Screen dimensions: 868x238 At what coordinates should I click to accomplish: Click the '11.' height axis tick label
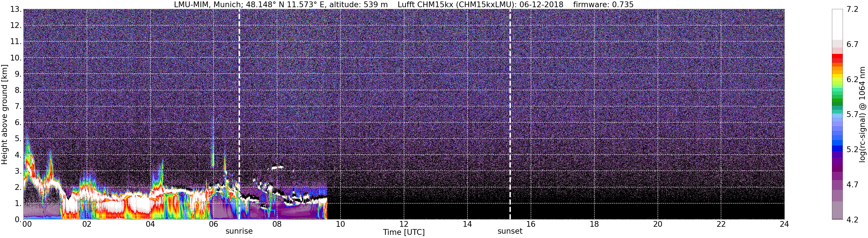point(16,42)
